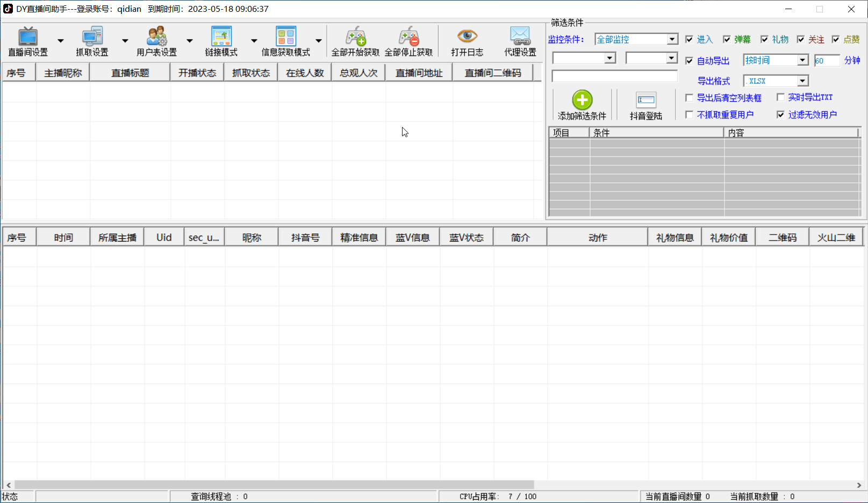Click scrollbar right arrow
The height and width of the screenshot is (503, 868).
pos(859,485)
